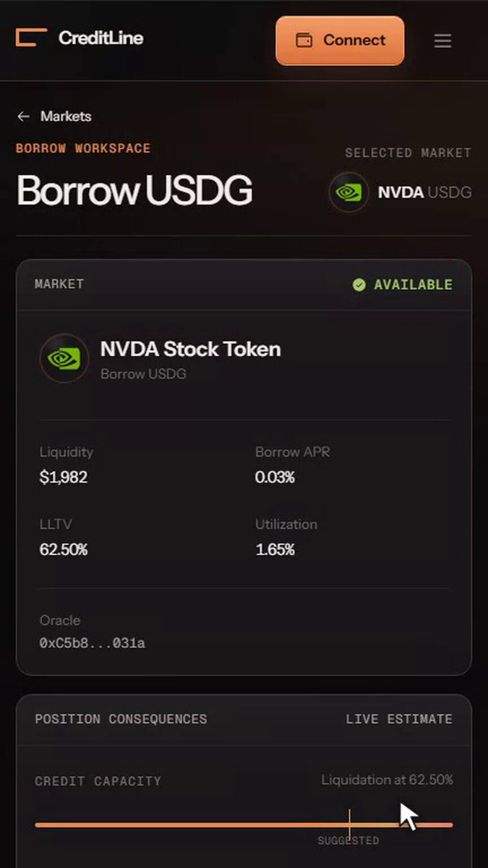Click the oracle address 0xC5b8...031a

tap(93, 643)
